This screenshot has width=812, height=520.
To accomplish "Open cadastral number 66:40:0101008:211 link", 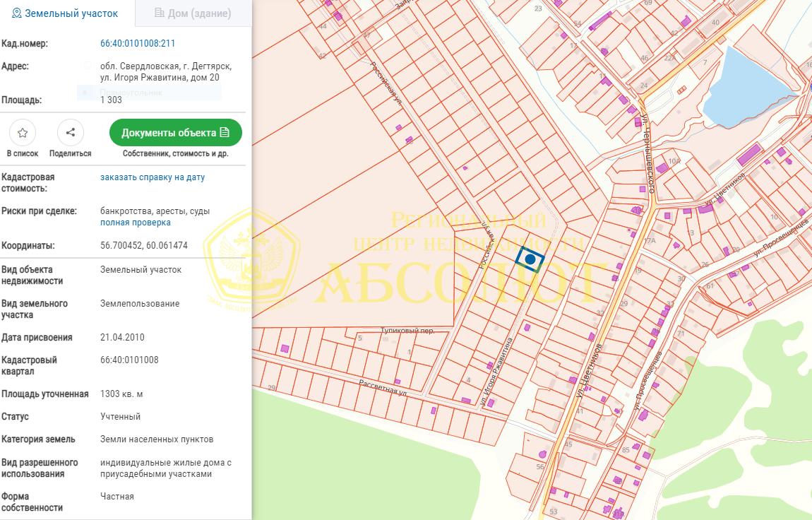I will click(138, 44).
